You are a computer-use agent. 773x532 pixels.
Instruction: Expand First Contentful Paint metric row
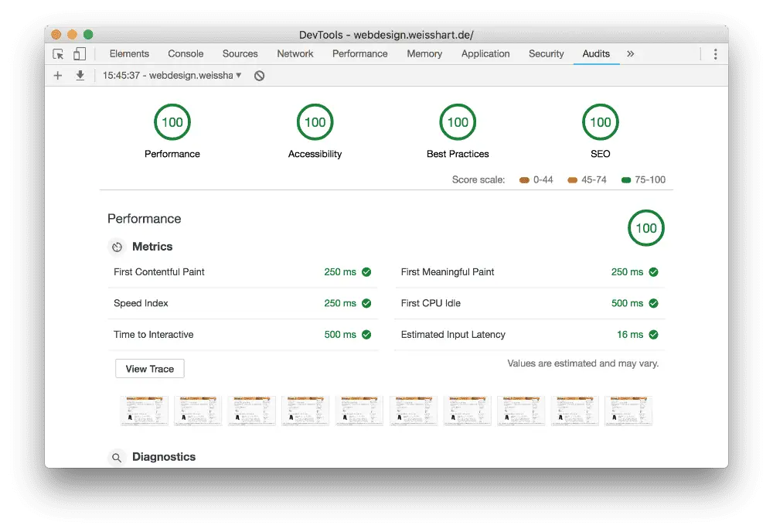pos(243,272)
